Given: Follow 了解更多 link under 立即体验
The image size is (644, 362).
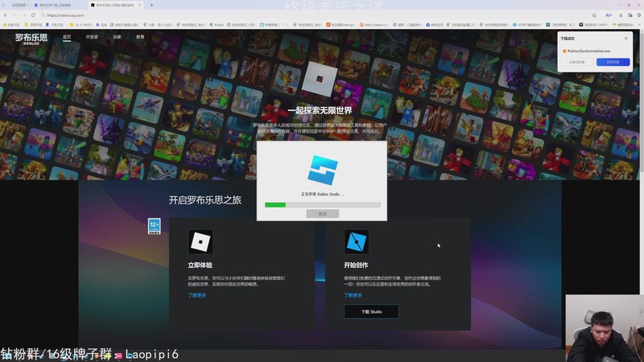Looking at the screenshot, I should (x=197, y=295).
